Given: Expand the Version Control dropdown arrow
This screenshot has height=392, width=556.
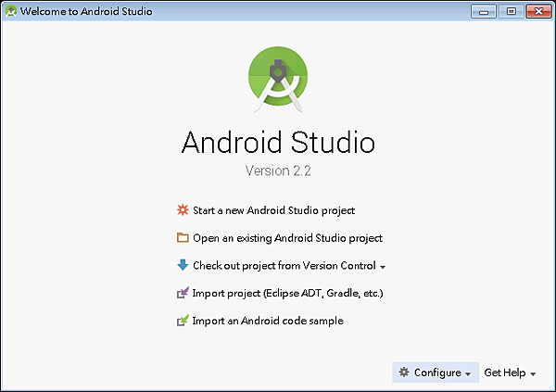Looking at the screenshot, I should tap(383, 267).
